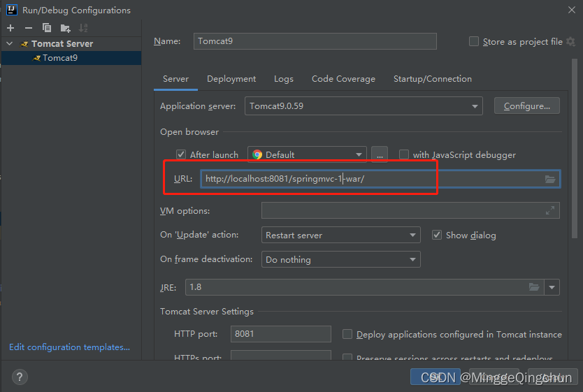The image size is (583, 392).
Task: Open the On frame deactivation dropdown
Action: [x=341, y=259]
